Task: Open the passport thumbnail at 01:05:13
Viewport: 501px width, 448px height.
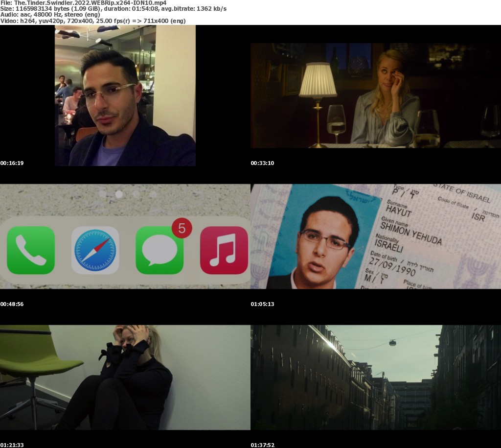Action: tap(375, 236)
